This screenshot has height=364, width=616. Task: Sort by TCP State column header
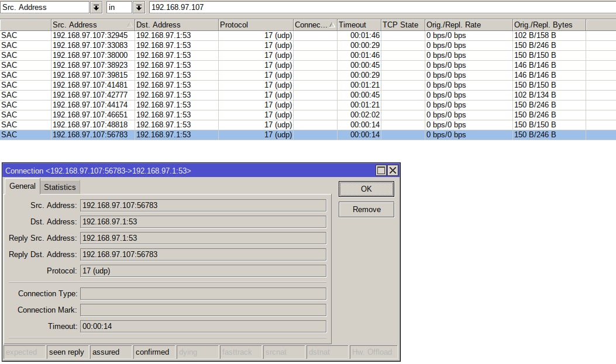point(402,25)
